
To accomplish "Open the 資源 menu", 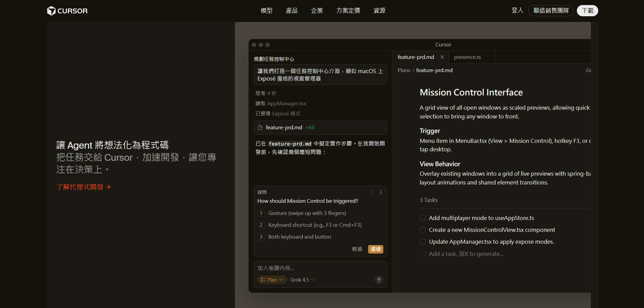I will tap(379, 10).
